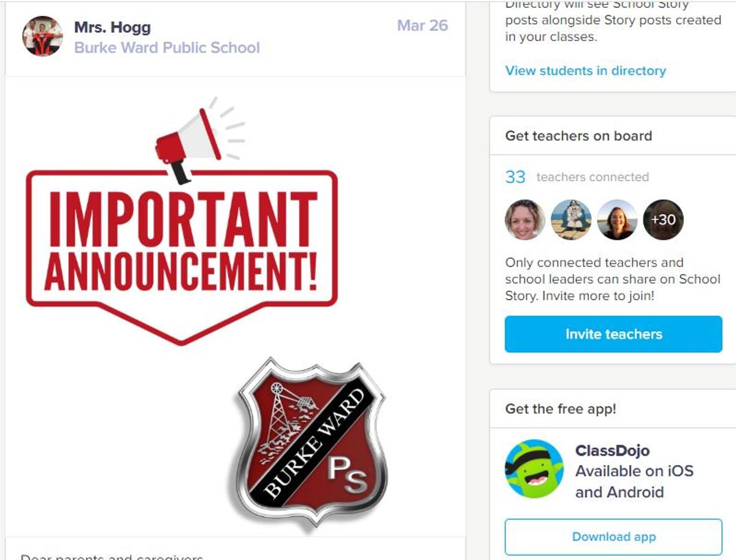Follow View students in directory link
Screen dimensions: 736x560
585,71
